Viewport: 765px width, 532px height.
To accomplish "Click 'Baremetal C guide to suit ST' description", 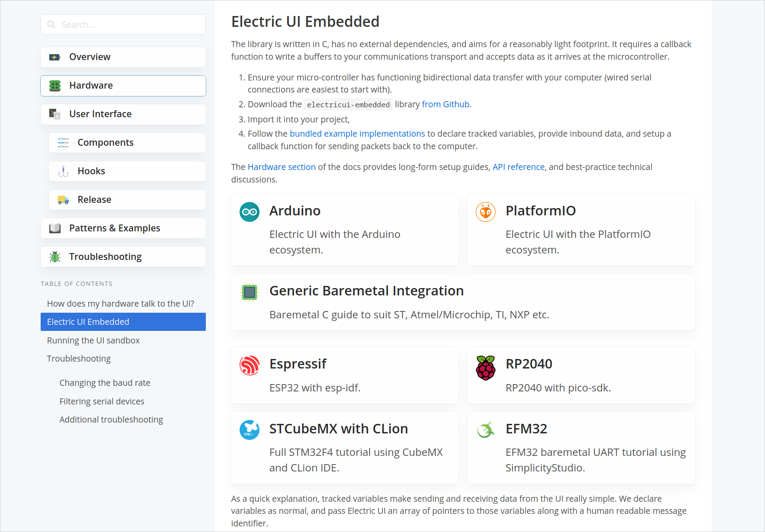I will click(409, 315).
